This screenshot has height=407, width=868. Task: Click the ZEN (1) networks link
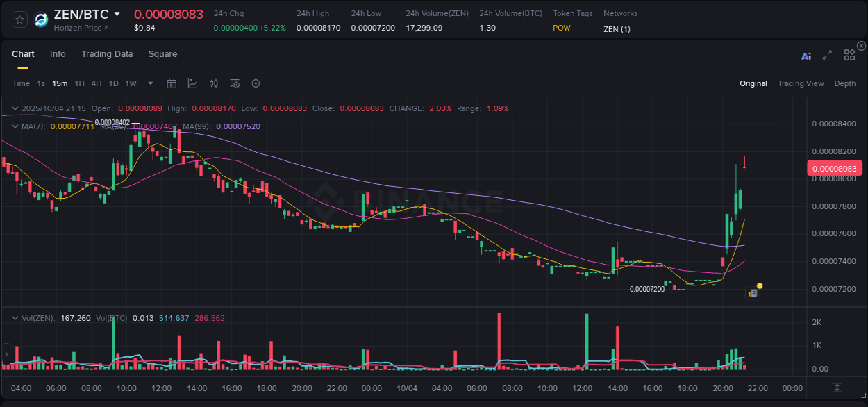[617, 29]
